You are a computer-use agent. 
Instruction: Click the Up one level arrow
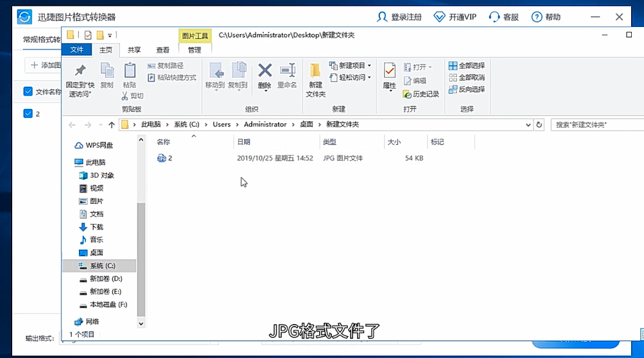[x=112, y=125]
